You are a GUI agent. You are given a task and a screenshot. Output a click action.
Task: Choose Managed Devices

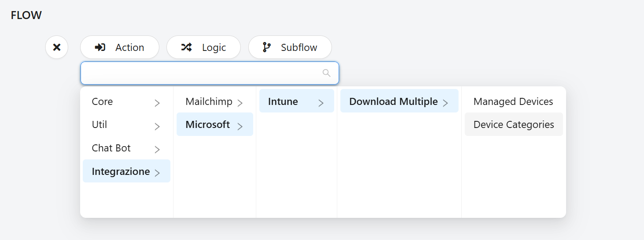pos(513,101)
